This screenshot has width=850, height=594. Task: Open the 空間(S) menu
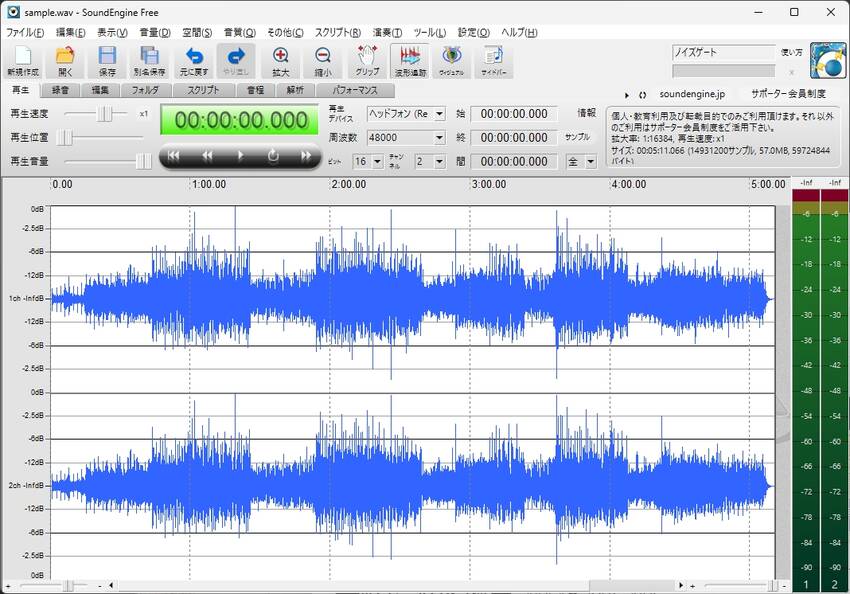197,33
